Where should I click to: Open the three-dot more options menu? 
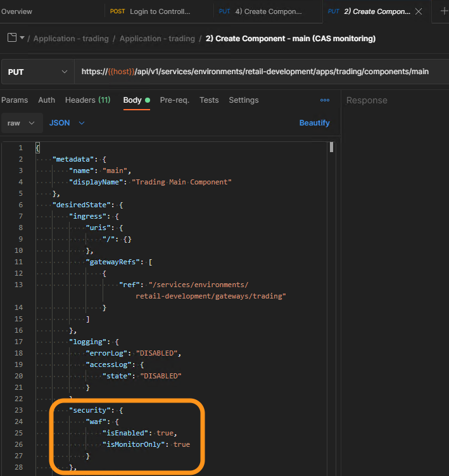[325, 100]
